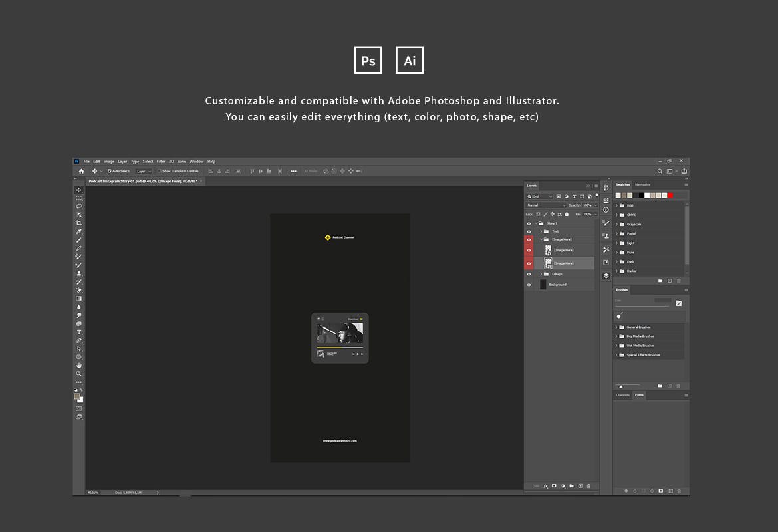Expand the Design layer group

click(541, 274)
